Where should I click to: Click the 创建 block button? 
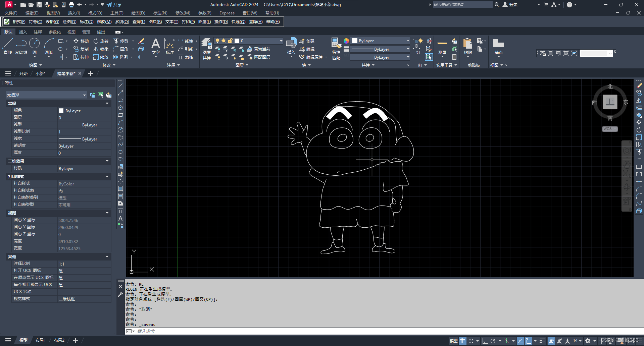[x=307, y=41]
